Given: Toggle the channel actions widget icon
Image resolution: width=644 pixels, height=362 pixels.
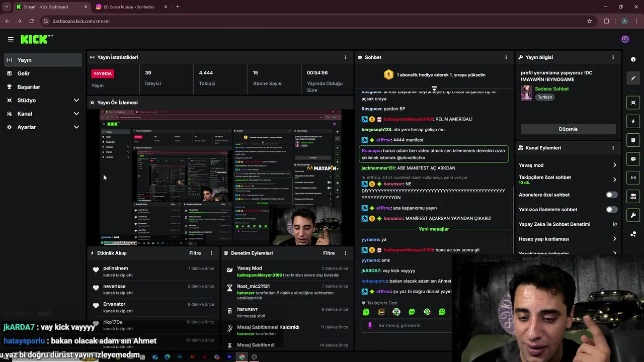Looking at the screenshot, I should [x=633, y=196].
